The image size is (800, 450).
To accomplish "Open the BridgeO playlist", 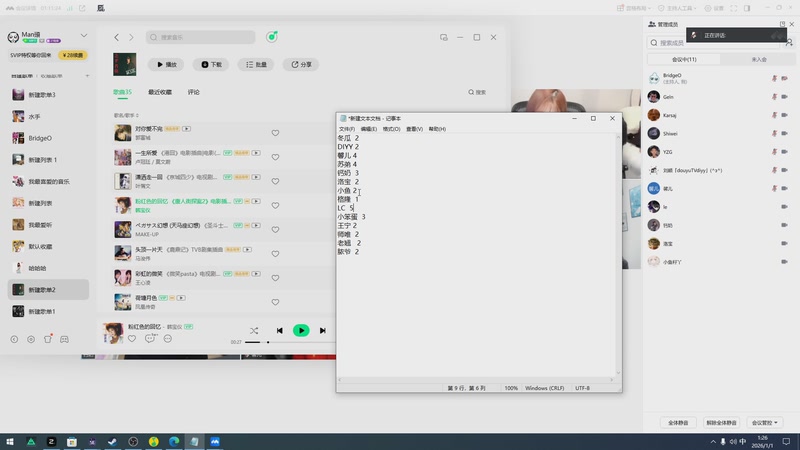I will point(48,138).
